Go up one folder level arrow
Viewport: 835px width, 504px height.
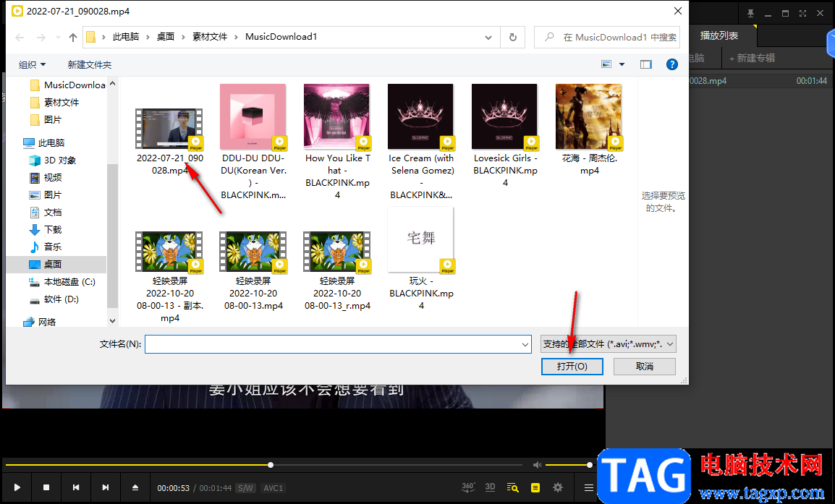click(73, 38)
